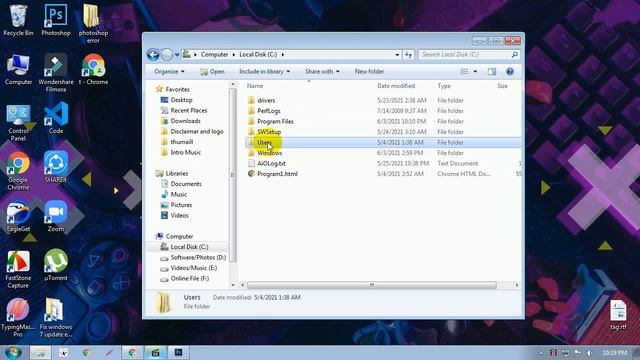The image size is (640, 360).
Task: Click the Explorer Back navigation button
Action: point(153,54)
